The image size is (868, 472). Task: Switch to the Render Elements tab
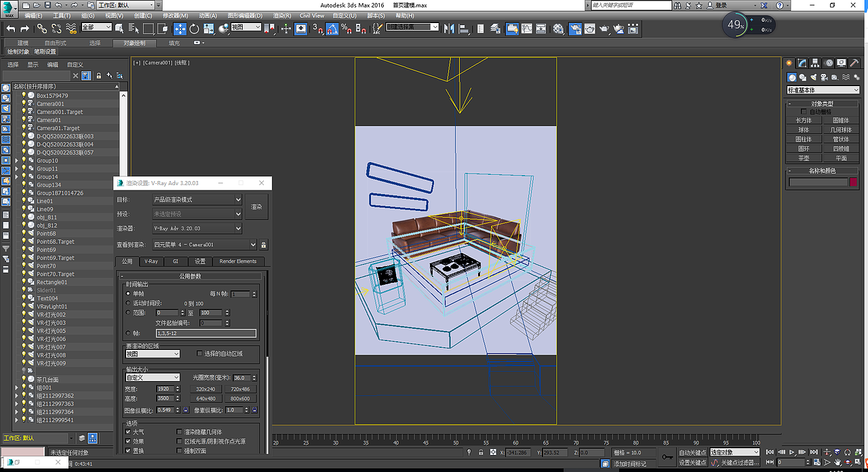(238, 261)
